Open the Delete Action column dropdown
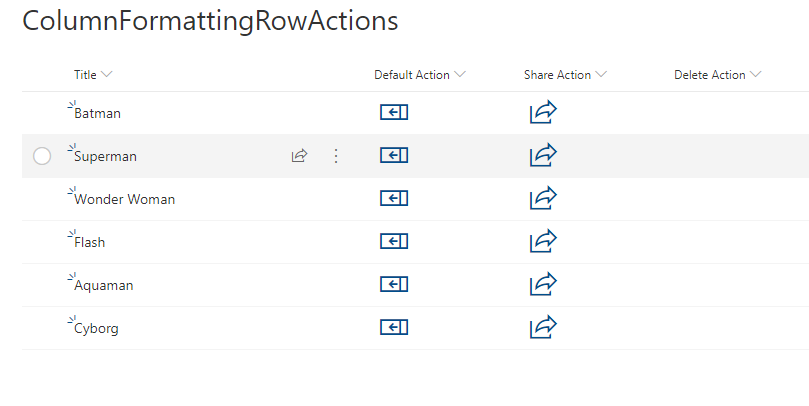The image size is (809, 406). [x=755, y=75]
